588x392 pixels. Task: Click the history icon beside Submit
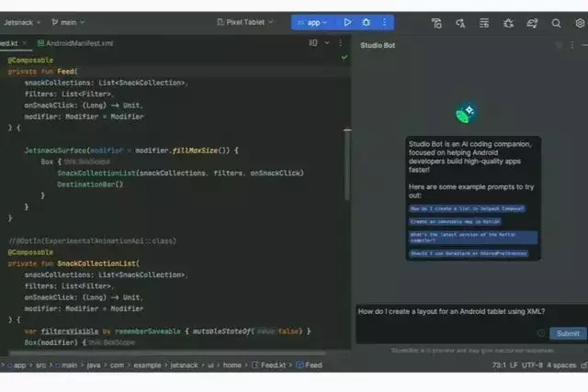pyautogui.click(x=541, y=333)
